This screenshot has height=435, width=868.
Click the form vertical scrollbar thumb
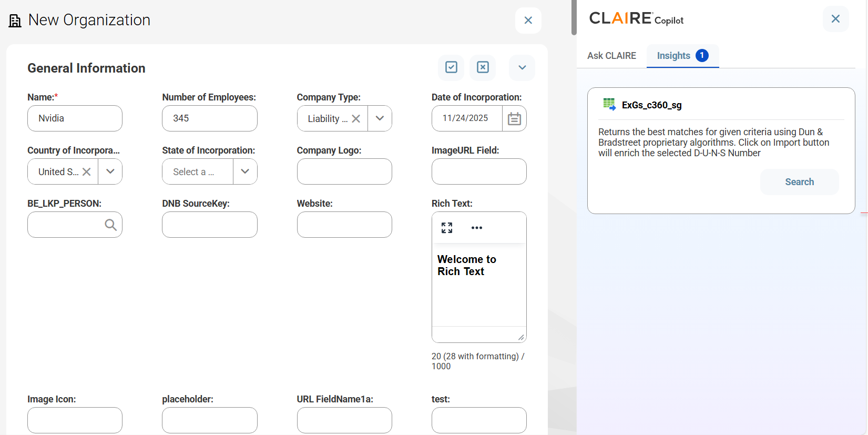tap(574, 18)
